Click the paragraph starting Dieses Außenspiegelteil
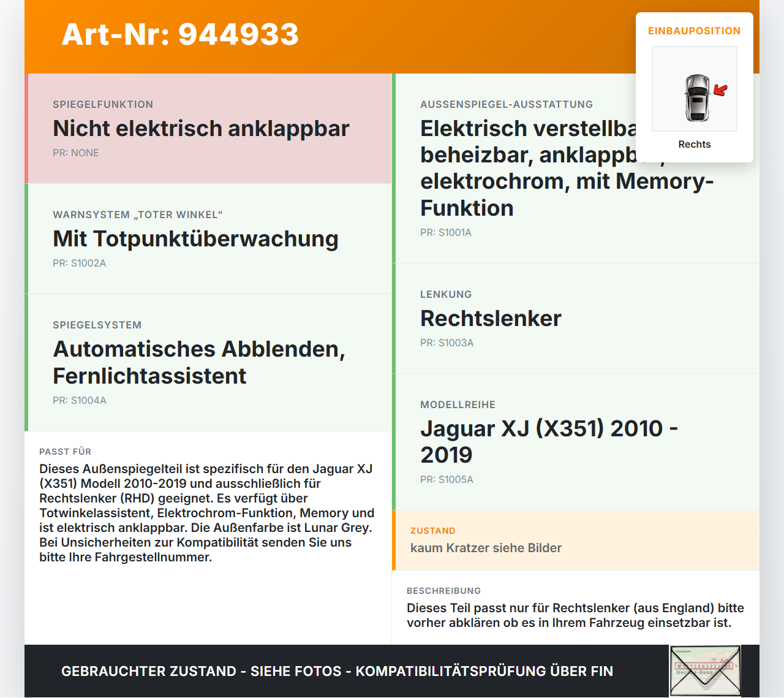784x698 pixels. (x=207, y=513)
